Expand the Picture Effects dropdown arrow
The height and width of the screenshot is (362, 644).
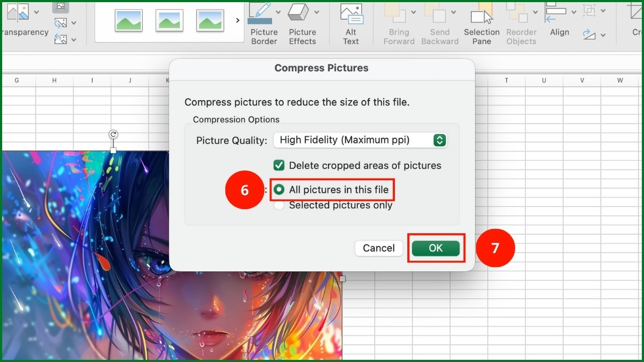(x=316, y=11)
